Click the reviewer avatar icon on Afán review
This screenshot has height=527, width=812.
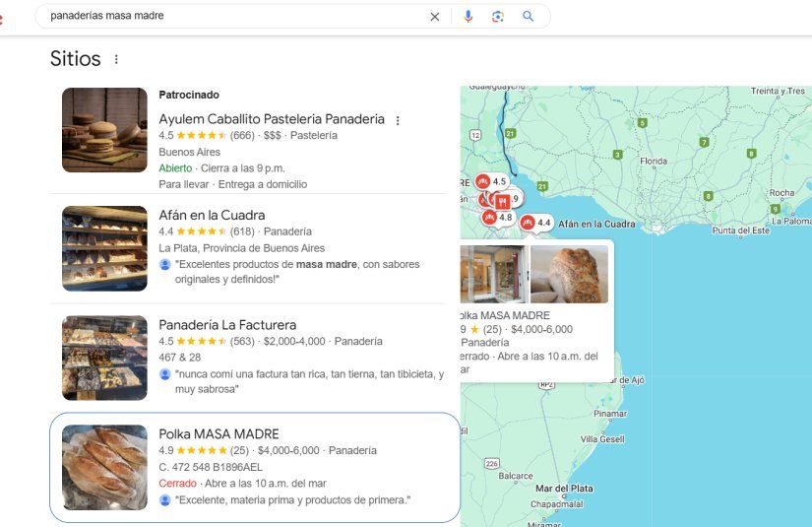coord(164,265)
